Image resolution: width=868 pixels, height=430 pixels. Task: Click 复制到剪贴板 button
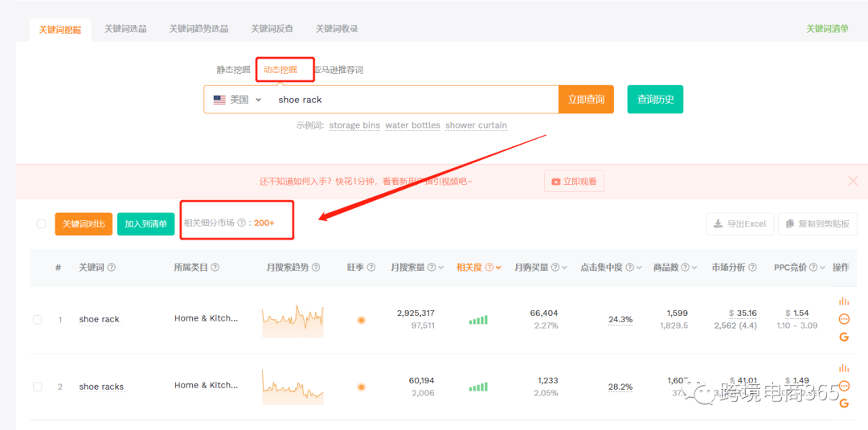click(817, 224)
